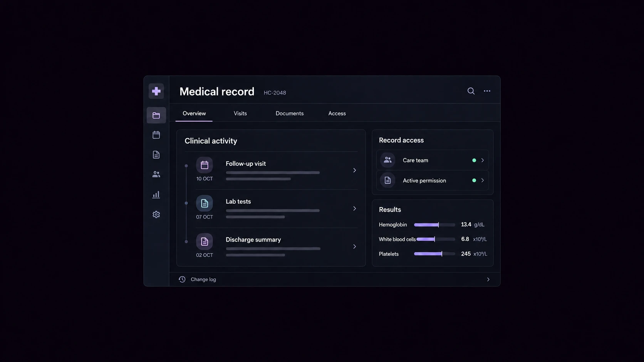Click the Follow-up visit calendar icon

pos(205,165)
